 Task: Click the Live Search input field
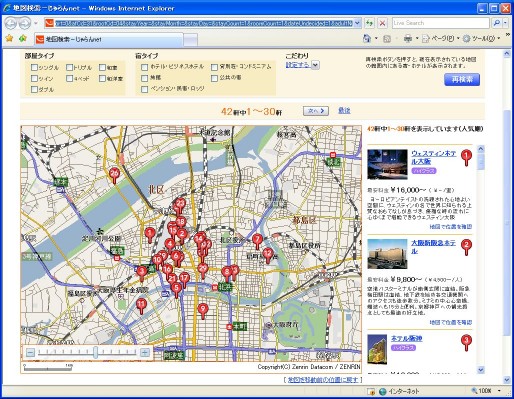440,23
